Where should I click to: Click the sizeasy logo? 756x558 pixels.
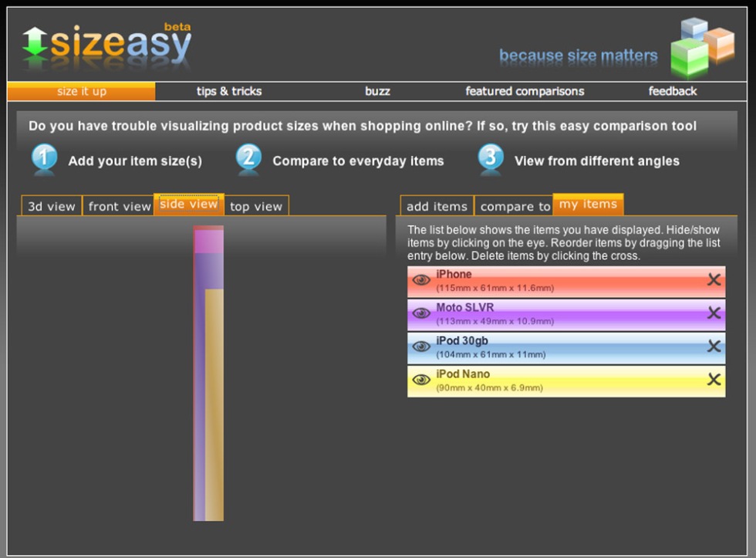(x=108, y=45)
